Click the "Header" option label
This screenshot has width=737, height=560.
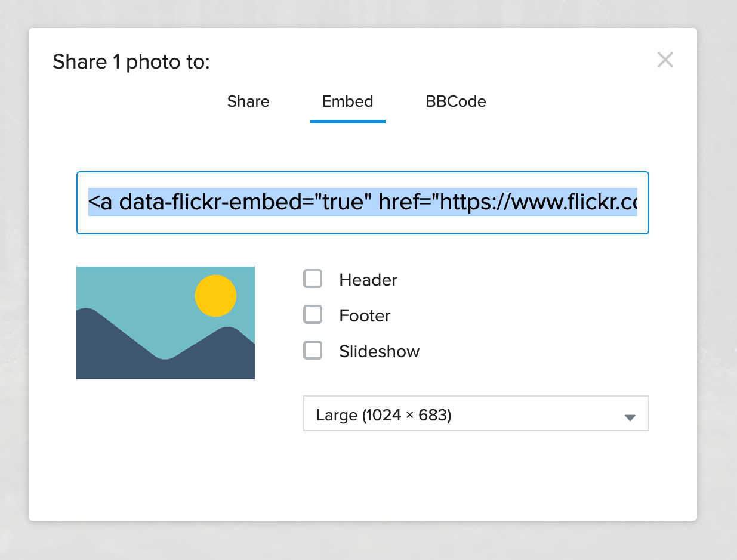tap(368, 280)
